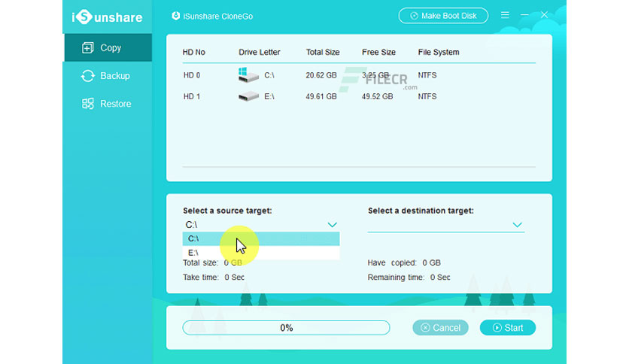
Task: Click the Restore grid icon
Action: [87, 104]
